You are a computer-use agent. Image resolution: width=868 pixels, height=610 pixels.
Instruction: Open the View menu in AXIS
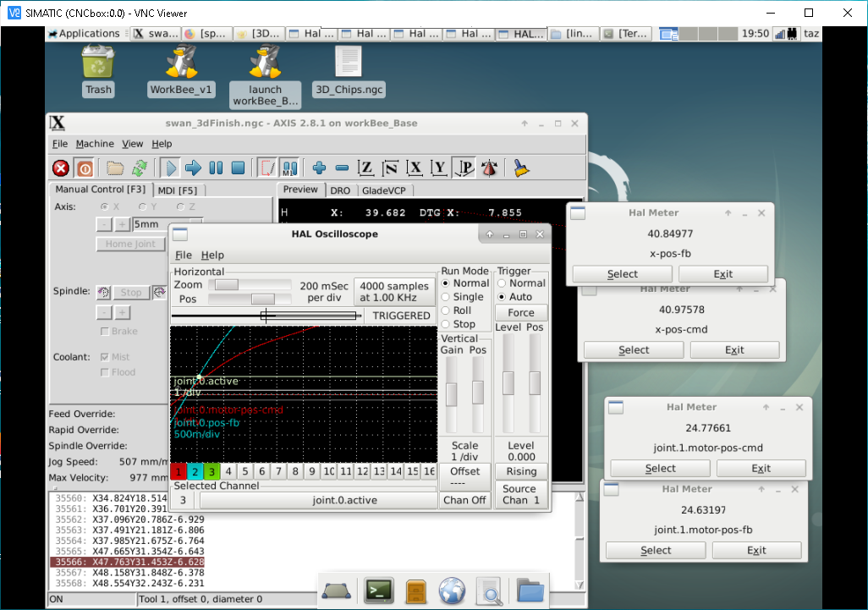pyautogui.click(x=132, y=144)
